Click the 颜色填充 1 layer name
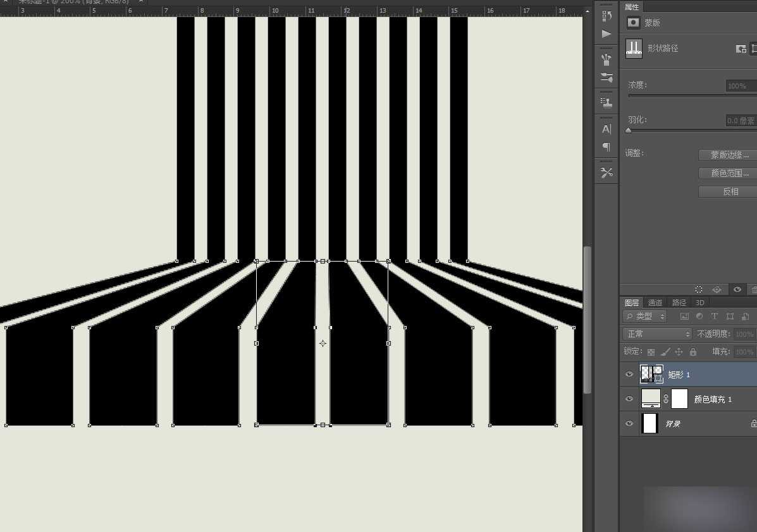This screenshot has width=757, height=532. click(713, 399)
